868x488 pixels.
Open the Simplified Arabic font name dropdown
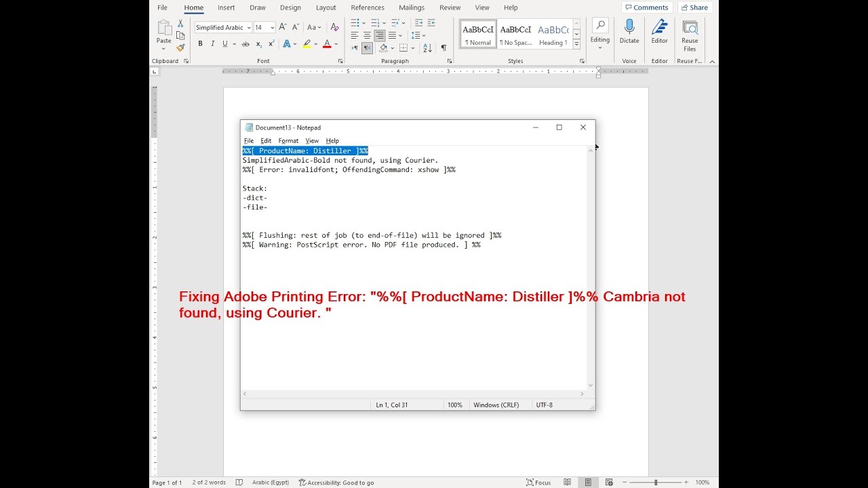pyautogui.click(x=249, y=28)
